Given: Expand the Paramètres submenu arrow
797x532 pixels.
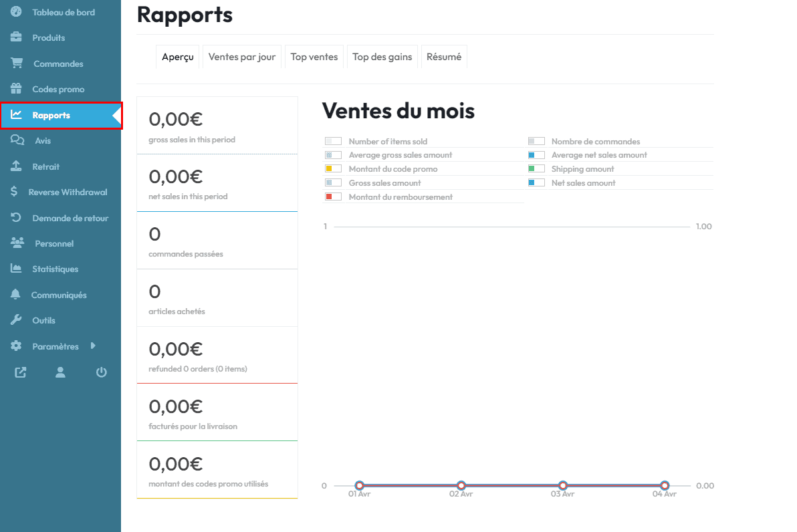Looking at the screenshot, I should 93,346.
